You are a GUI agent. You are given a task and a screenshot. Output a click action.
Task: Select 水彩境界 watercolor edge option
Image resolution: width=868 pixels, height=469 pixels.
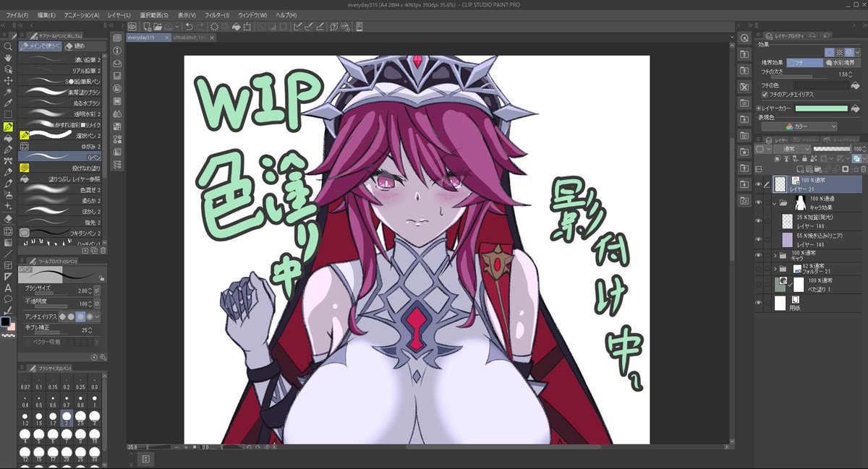841,63
